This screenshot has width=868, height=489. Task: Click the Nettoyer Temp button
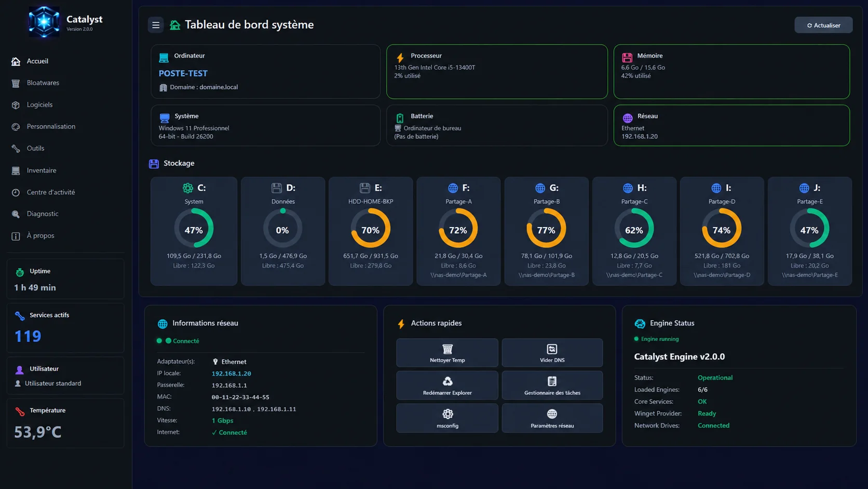447,353
